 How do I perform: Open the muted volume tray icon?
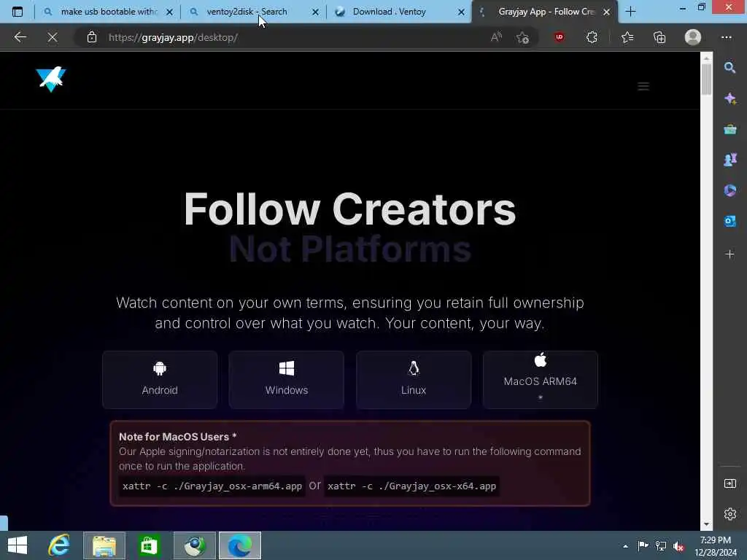coord(679,546)
